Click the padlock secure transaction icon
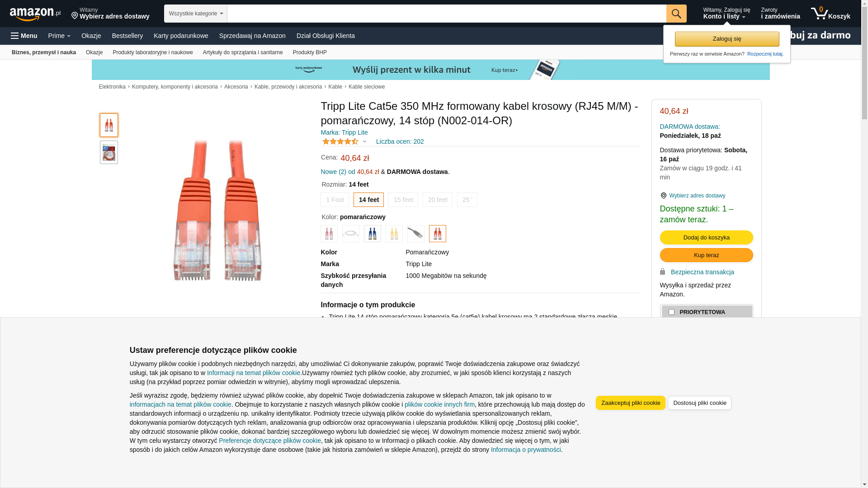This screenshot has width=868, height=488. (x=662, y=272)
